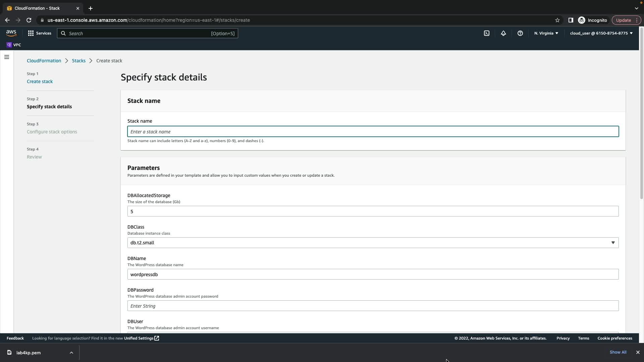The height and width of the screenshot is (362, 644).
Task: Reload the browser page
Action: tap(29, 20)
